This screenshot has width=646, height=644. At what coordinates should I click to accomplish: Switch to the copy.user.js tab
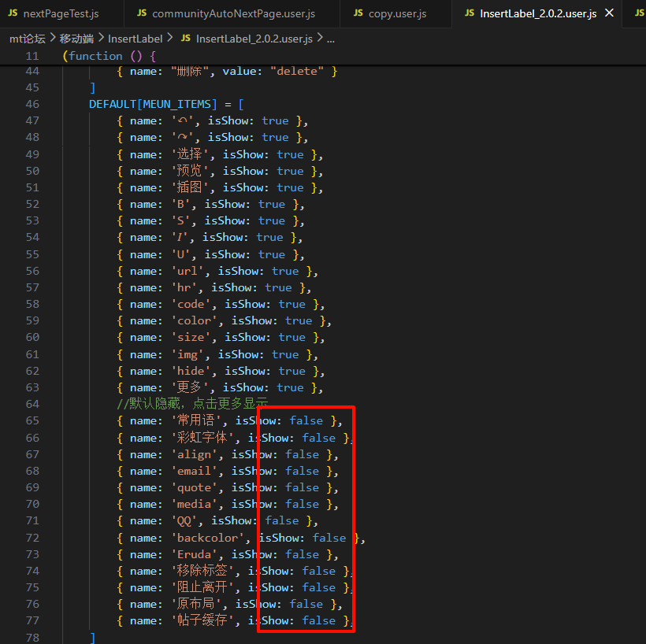tap(397, 13)
